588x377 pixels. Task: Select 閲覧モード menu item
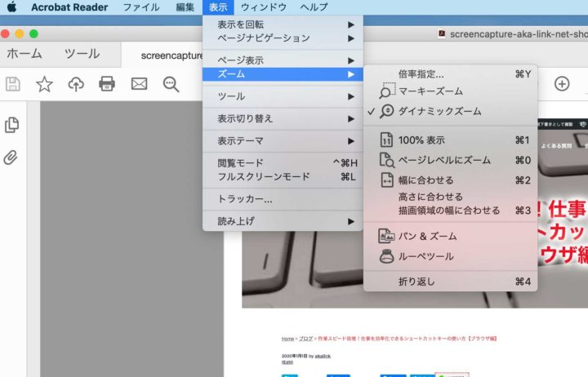283,163
